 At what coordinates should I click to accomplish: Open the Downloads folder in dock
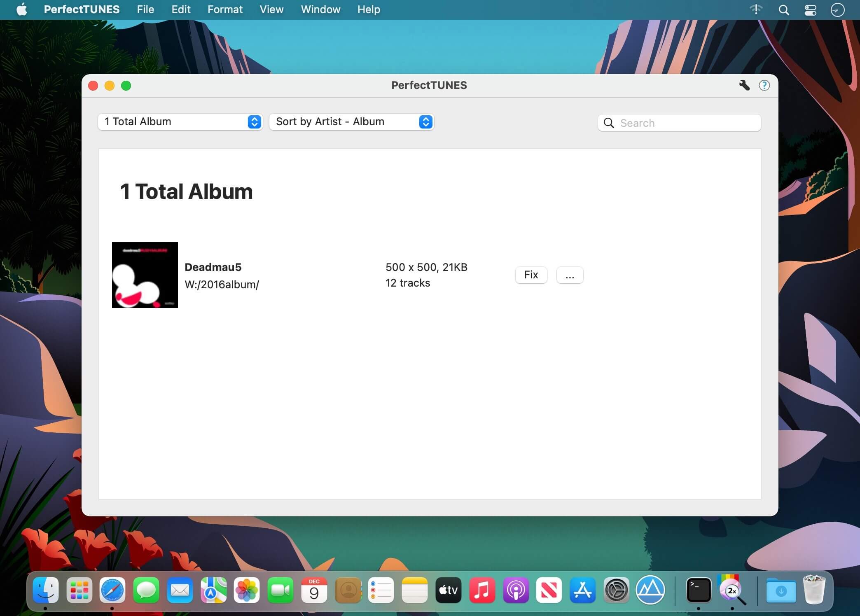click(x=781, y=590)
